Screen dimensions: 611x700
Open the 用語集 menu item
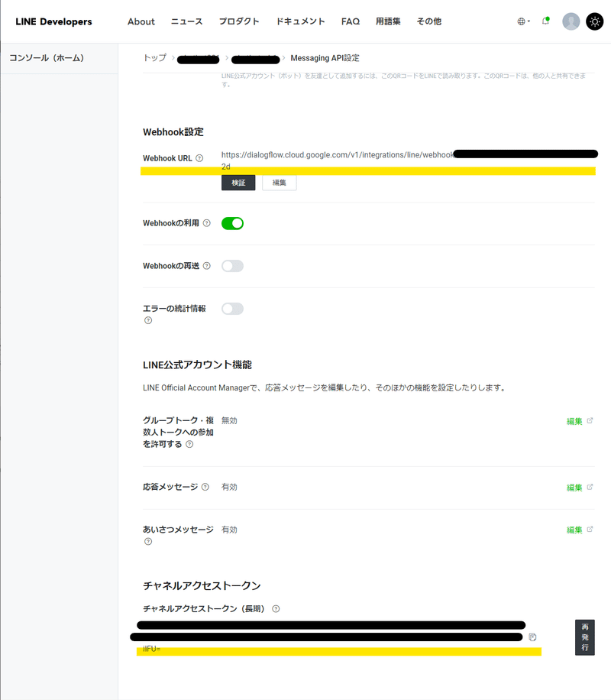[x=388, y=21]
